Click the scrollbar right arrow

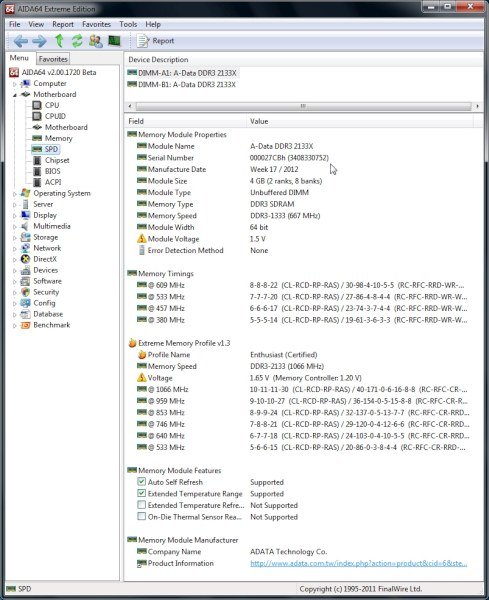pos(477,106)
